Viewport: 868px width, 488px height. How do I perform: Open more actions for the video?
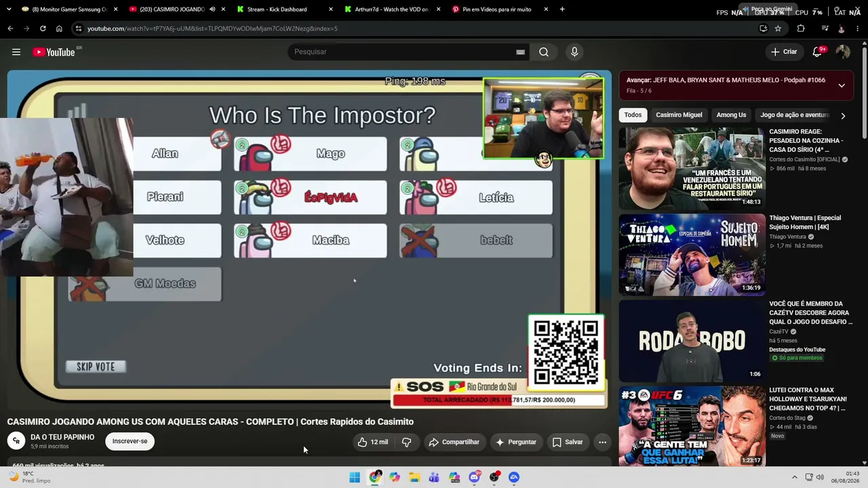click(602, 442)
